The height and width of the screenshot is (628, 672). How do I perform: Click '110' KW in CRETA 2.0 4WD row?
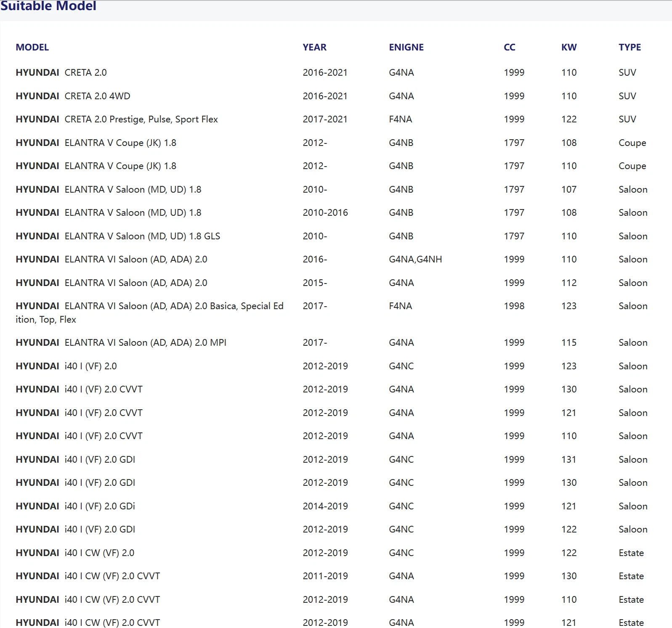(x=569, y=96)
